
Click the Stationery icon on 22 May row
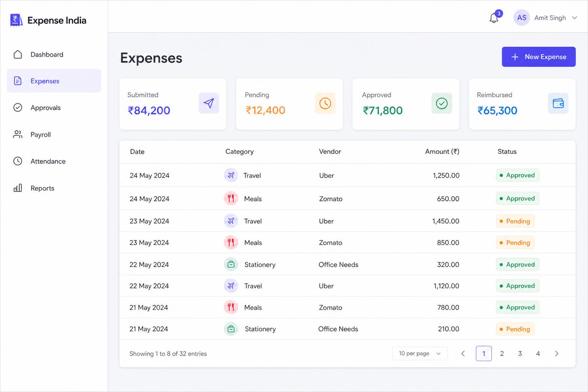[x=231, y=265]
